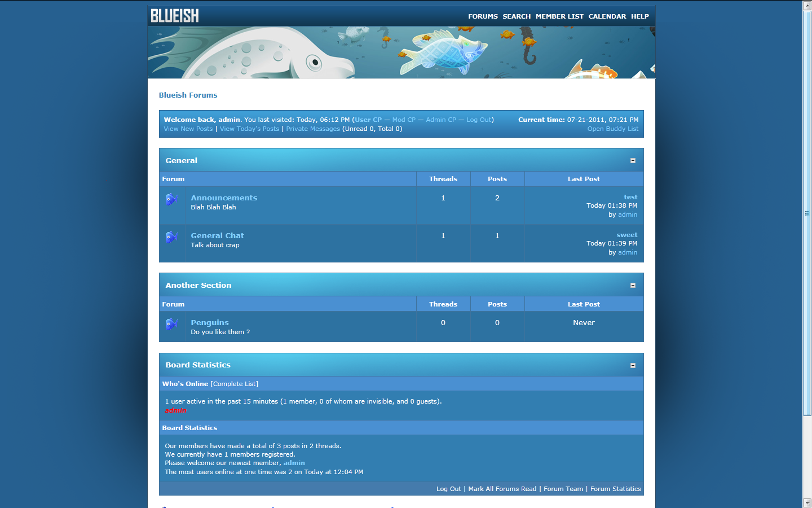The width and height of the screenshot is (812, 508).
Task: Click the 'Today 01:39 PM' timestamp
Action: click(612, 243)
